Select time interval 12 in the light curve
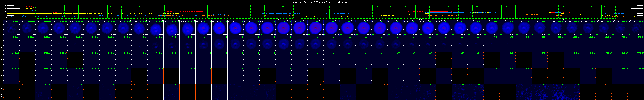Image resolution: width=644 pixels, height=100 pixels. pos(200,11)
